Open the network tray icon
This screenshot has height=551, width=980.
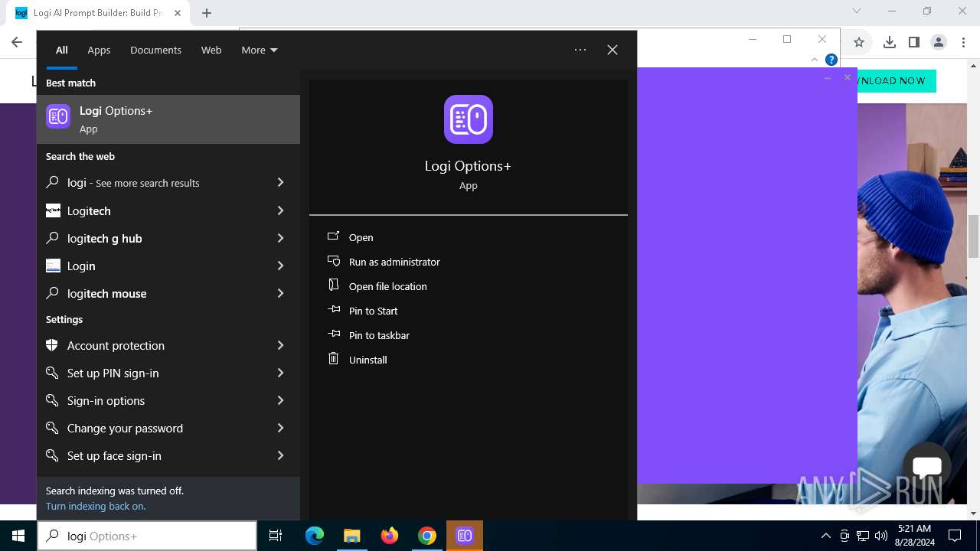point(863,536)
